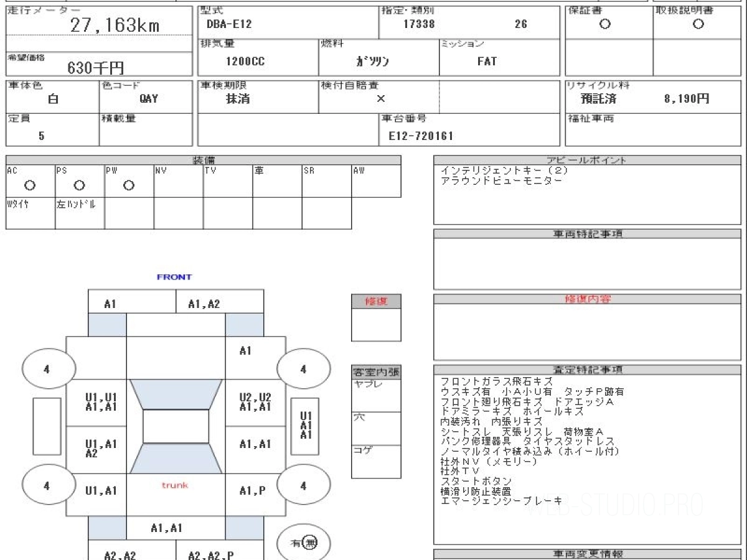Viewport: 747px width, 560px height.
Task: Select the line アラウンドビューモニター
Action: pos(501,180)
